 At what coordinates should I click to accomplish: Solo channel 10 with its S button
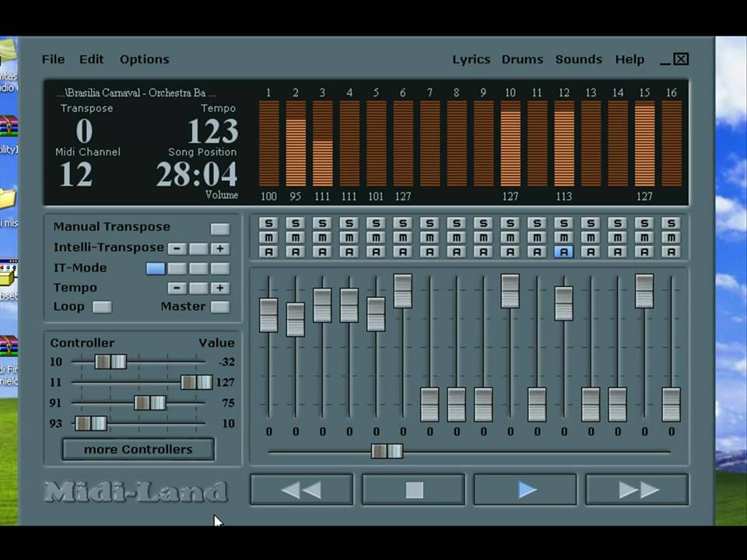point(510,223)
